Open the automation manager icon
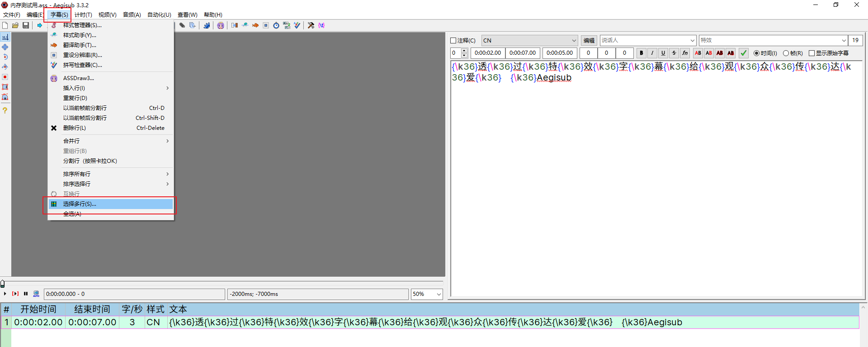The image size is (868, 347). (207, 25)
